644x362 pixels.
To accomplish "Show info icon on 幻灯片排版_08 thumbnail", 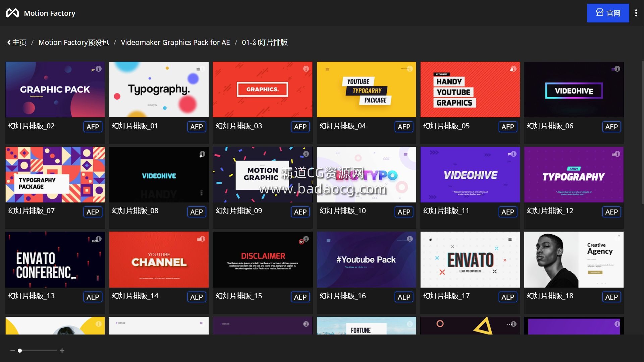I will pos(202,154).
